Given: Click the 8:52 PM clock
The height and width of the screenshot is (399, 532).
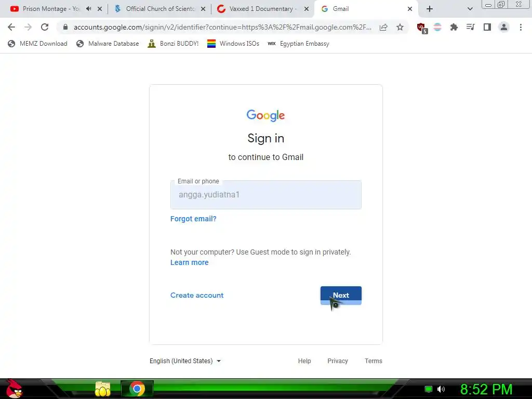Looking at the screenshot, I should tap(486, 389).
